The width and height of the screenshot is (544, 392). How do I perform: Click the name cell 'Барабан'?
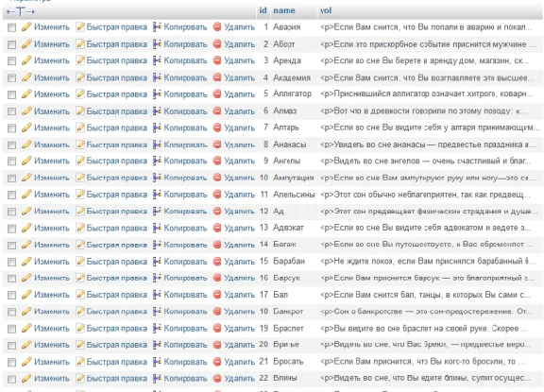[x=289, y=262]
